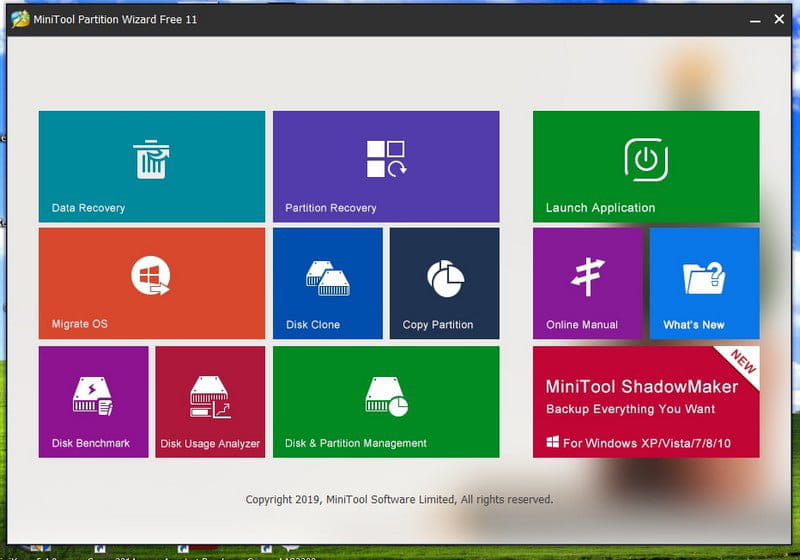Click the "What's New" tile label
Image resolution: width=800 pixels, height=560 pixels.
click(x=694, y=325)
